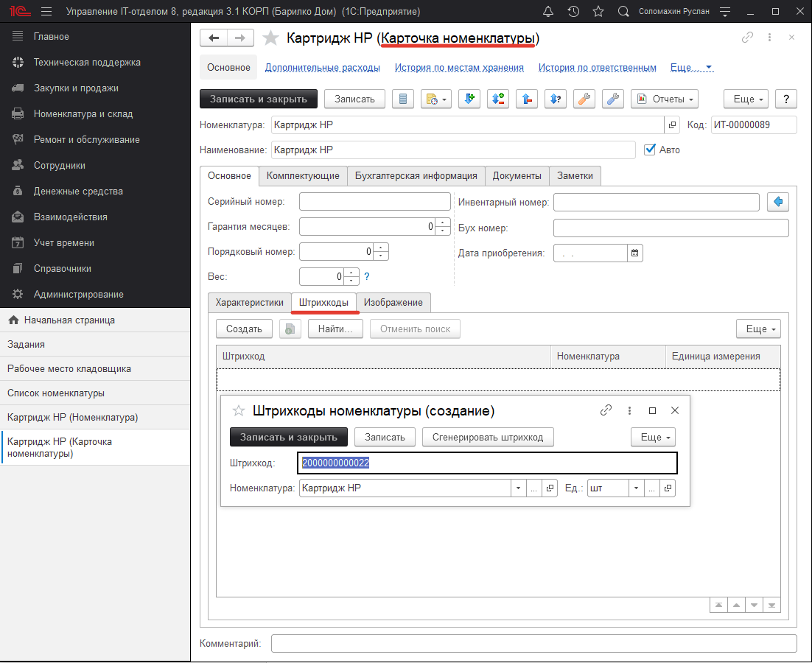This screenshot has width=812, height=663.
Task: Open the История по местам хранения link
Action: [x=459, y=67]
